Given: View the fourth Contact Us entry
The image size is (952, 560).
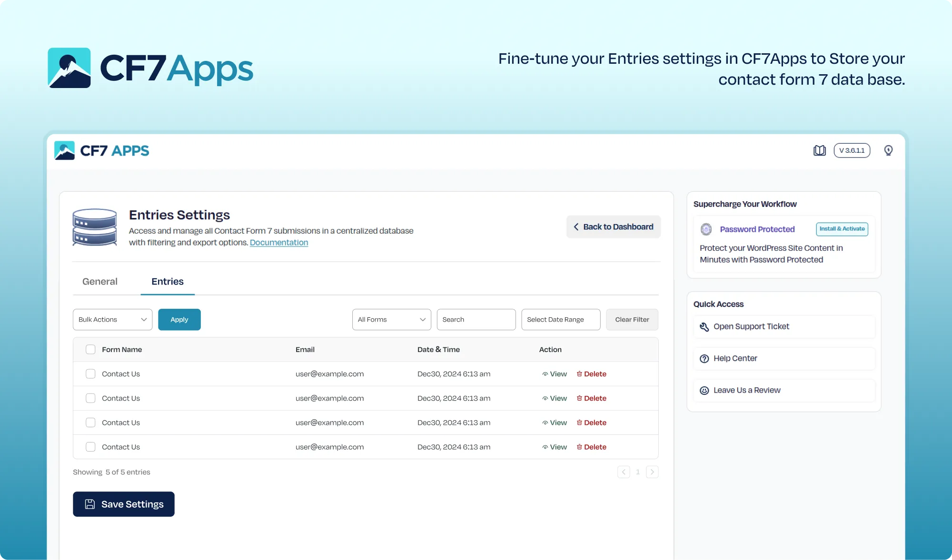Looking at the screenshot, I should [x=555, y=447].
